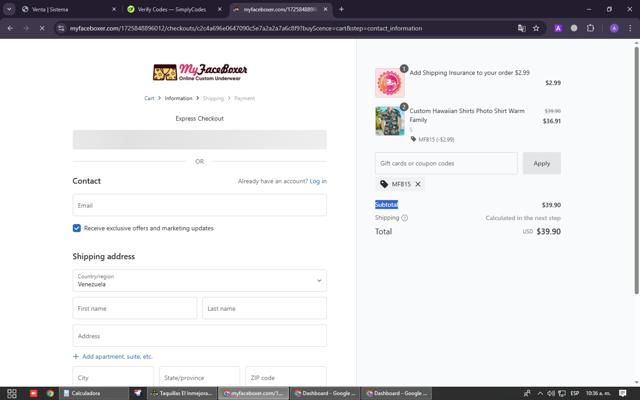Screen dimensions: 640x400
Task: Go to the Cart breadcrumb
Action: 149,98
